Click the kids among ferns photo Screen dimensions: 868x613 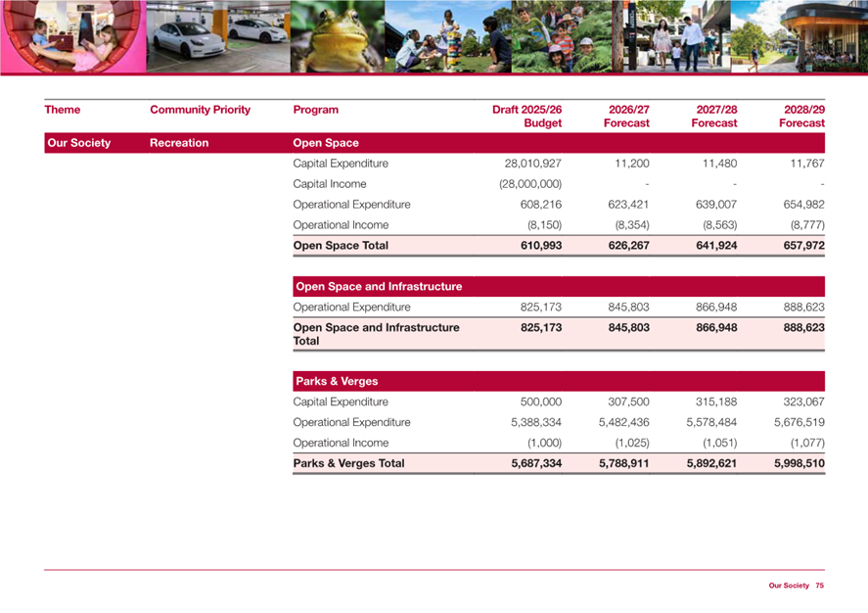pos(562,36)
